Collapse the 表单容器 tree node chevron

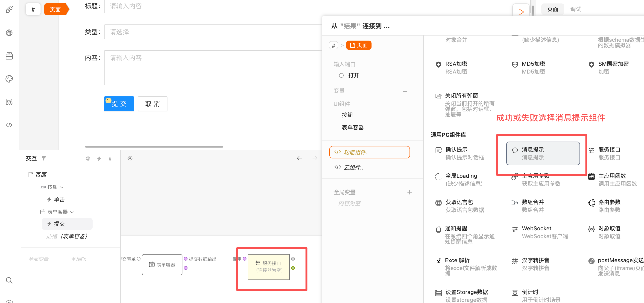point(72,212)
